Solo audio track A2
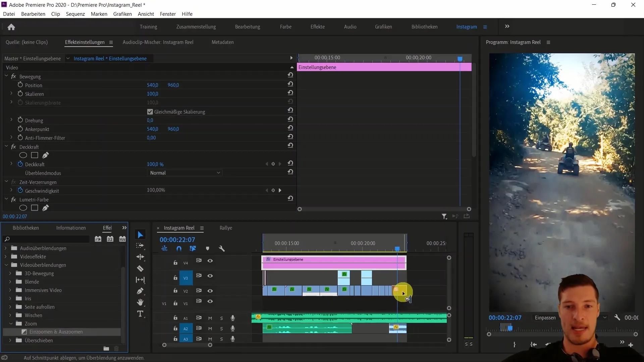 [x=221, y=329]
